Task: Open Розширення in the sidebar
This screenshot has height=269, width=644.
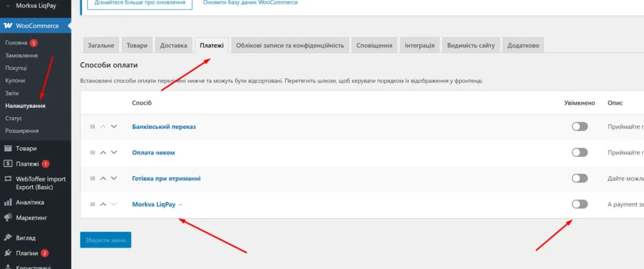Action: (x=22, y=131)
